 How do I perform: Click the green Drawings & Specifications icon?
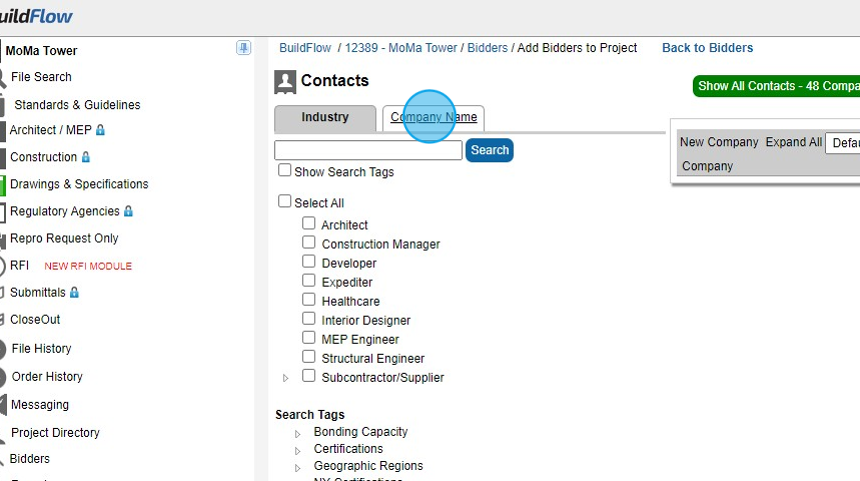(x=2, y=185)
